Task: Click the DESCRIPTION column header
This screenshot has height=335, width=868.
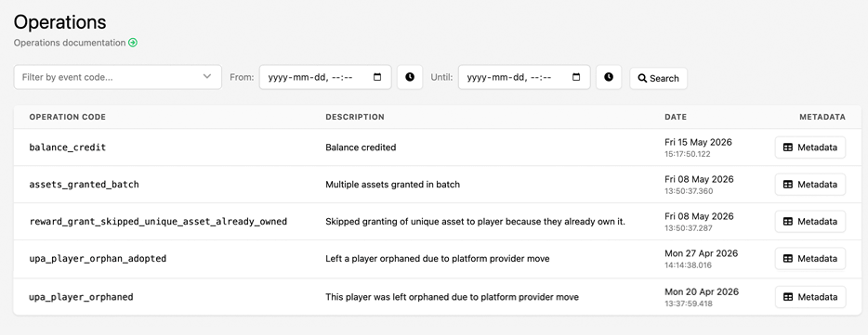Action: coord(355,117)
